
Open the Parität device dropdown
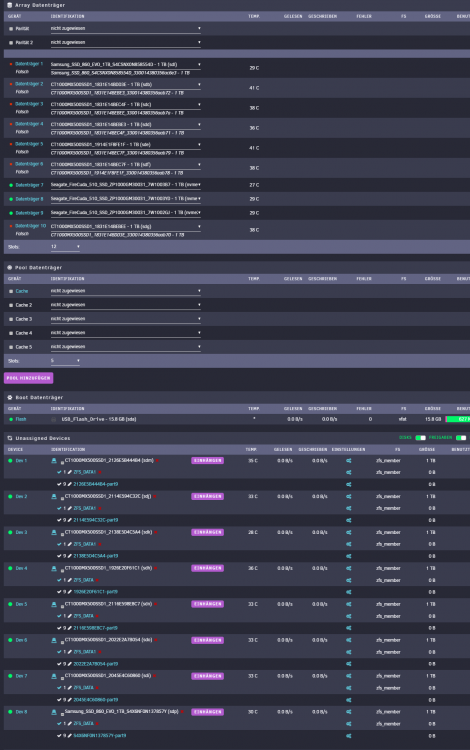point(125,29)
